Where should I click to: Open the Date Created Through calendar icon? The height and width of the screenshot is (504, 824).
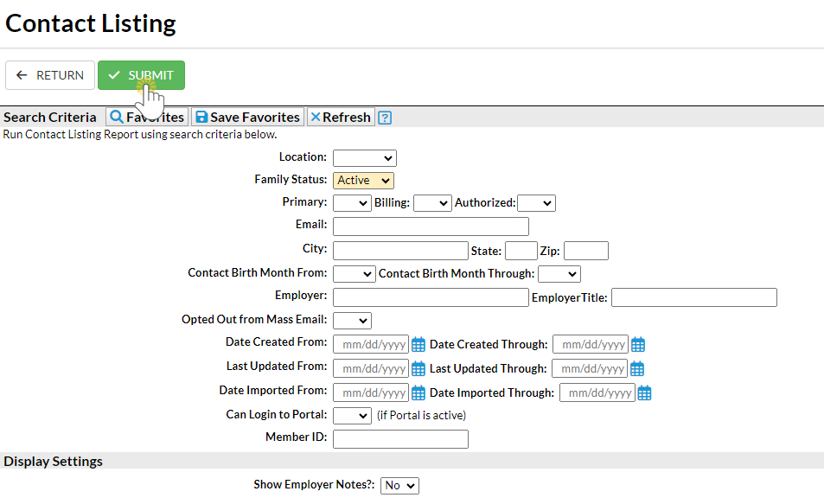[x=638, y=345]
